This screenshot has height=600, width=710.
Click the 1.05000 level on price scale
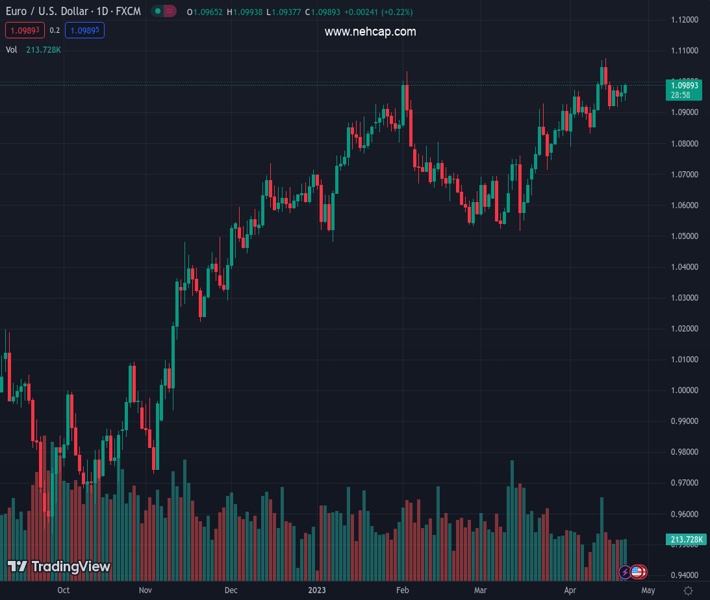pyautogui.click(x=685, y=236)
